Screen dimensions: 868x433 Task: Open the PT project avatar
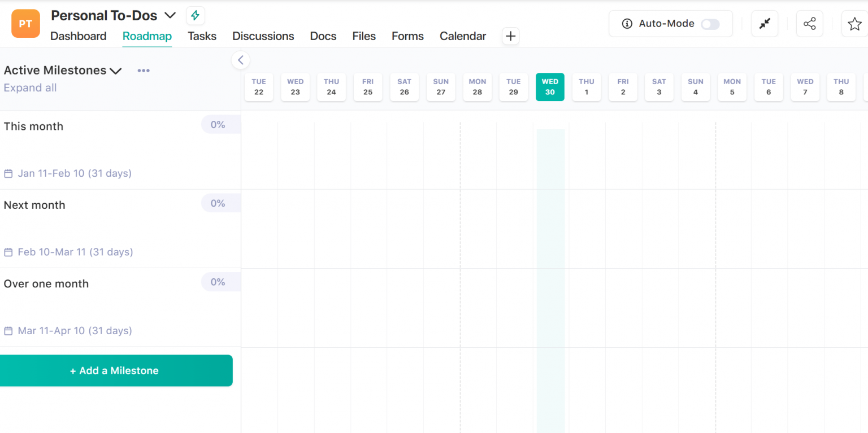point(25,23)
